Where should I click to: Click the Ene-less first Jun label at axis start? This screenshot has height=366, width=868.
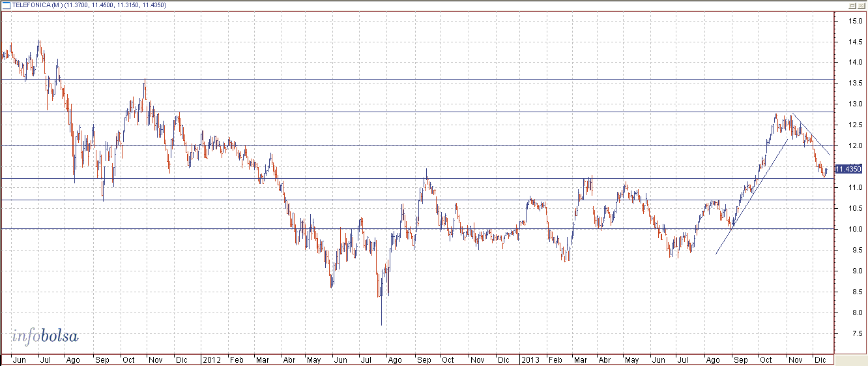click(x=20, y=359)
